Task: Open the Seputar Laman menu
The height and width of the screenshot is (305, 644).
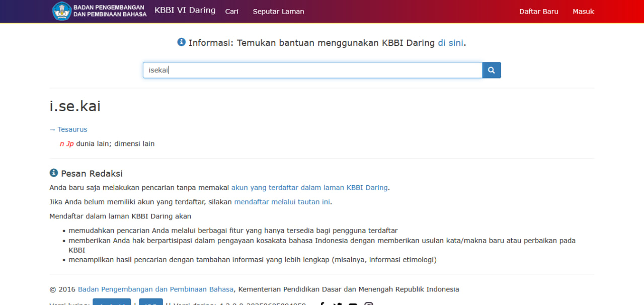Action: pos(279,11)
